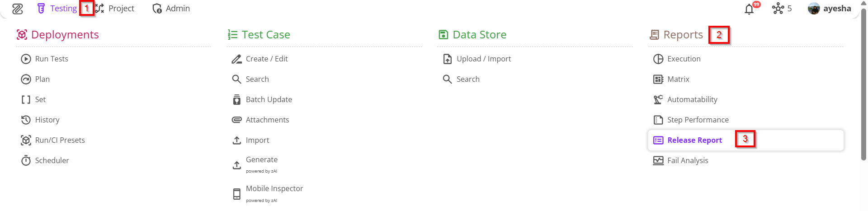Open the Admin menu
Screen dimensions: 868x211
[171, 9]
